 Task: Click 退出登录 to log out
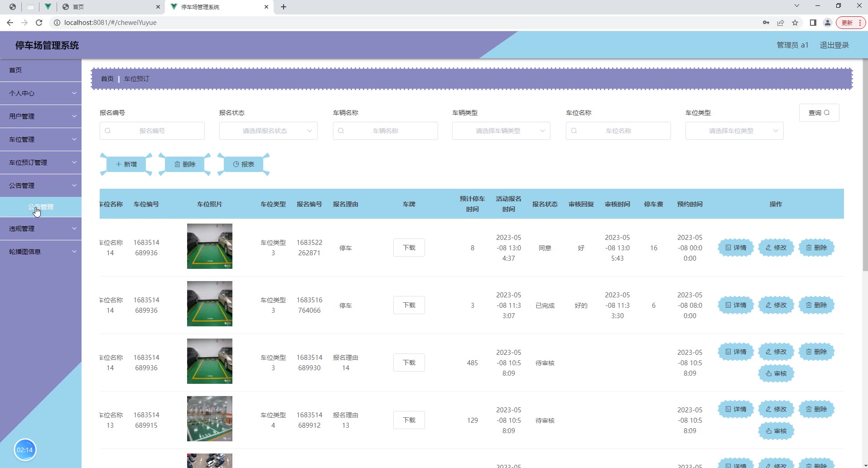point(834,45)
